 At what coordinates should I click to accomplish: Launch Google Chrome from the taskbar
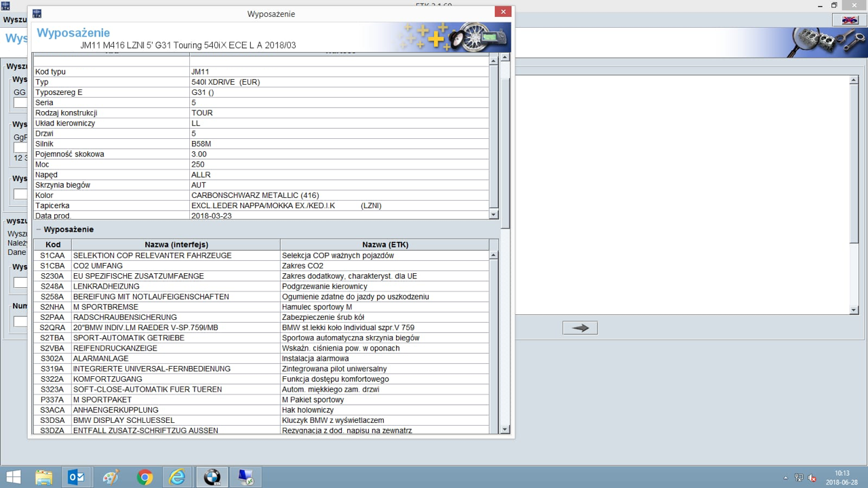(144, 477)
